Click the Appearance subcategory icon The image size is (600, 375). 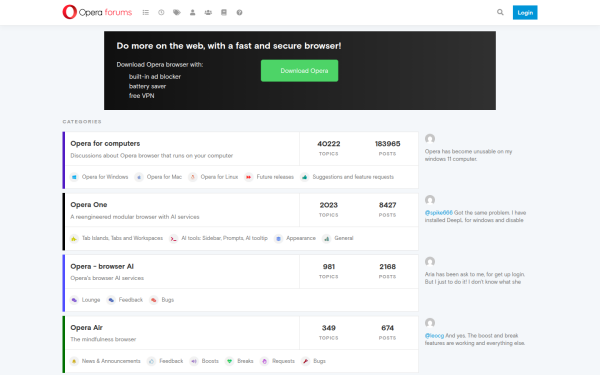[279, 239]
